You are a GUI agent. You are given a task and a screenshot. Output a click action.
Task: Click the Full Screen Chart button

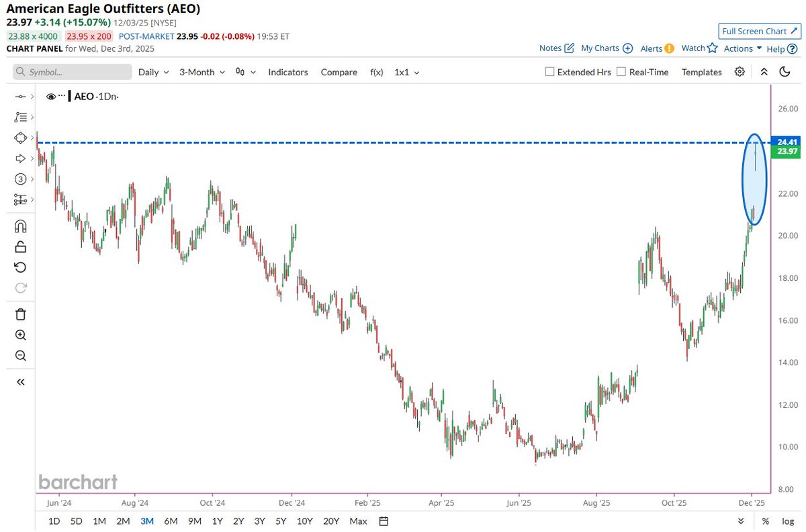coord(758,31)
